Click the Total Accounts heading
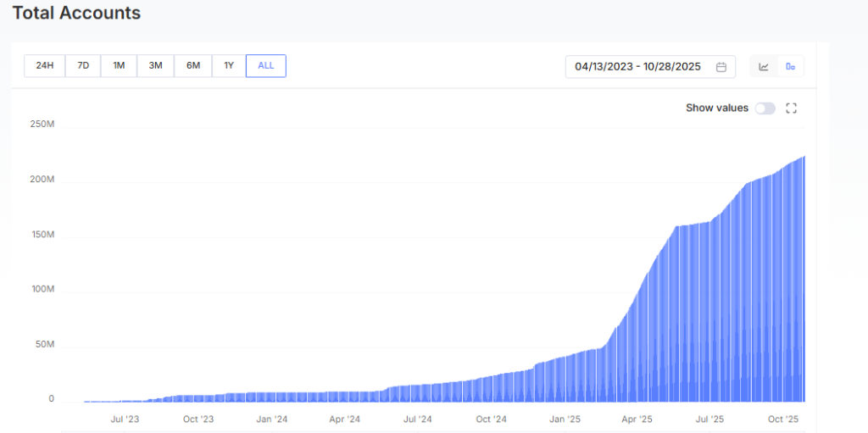The height and width of the screenshot is (433, 868). (x=76, y=14)
